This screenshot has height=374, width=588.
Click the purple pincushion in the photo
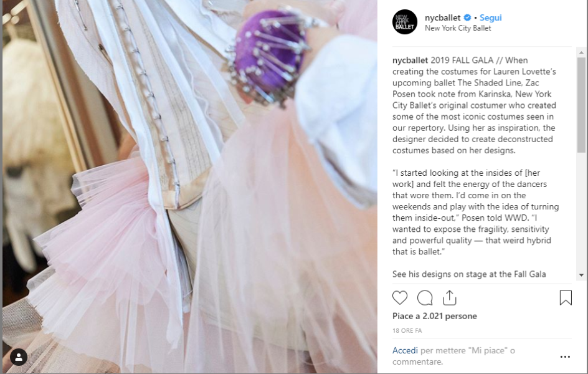click(x=268, y=53)
